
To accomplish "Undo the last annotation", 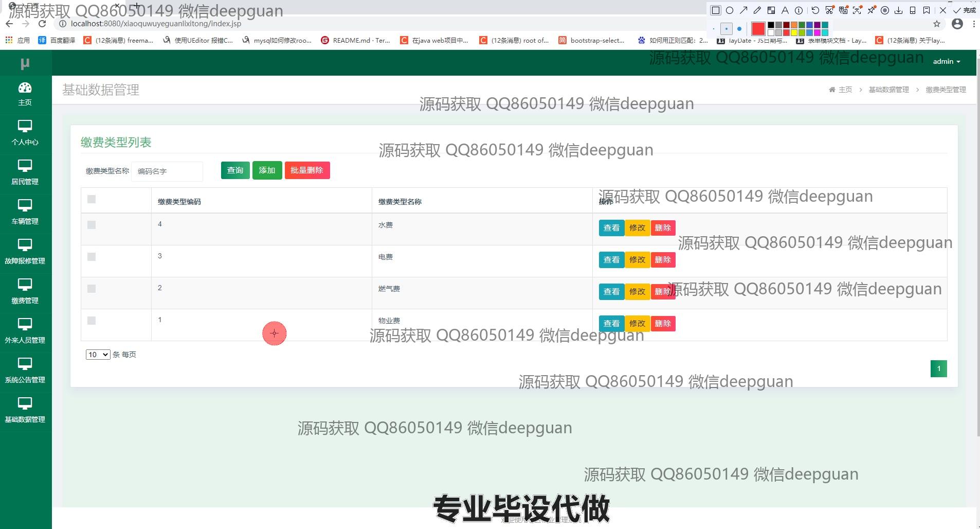I will pyautogui.click(x=815, y=10).
